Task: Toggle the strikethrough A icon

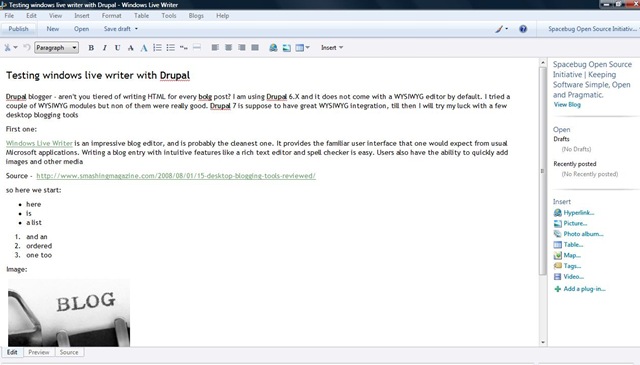Action: point(131,48)
